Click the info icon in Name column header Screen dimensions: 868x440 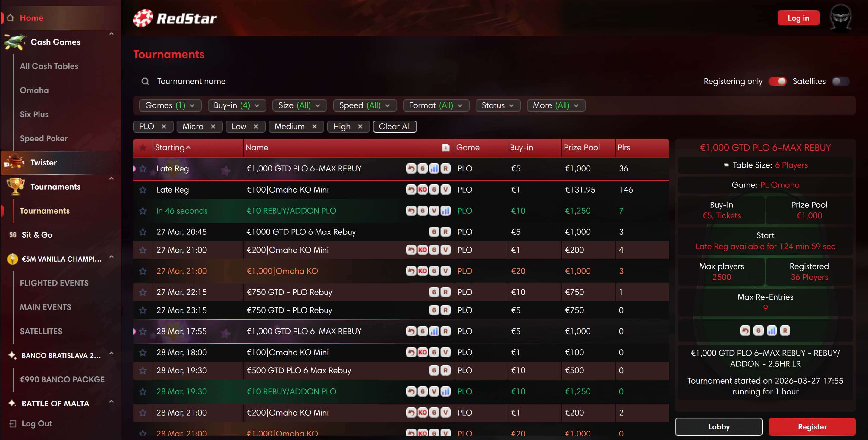(445, 148)
